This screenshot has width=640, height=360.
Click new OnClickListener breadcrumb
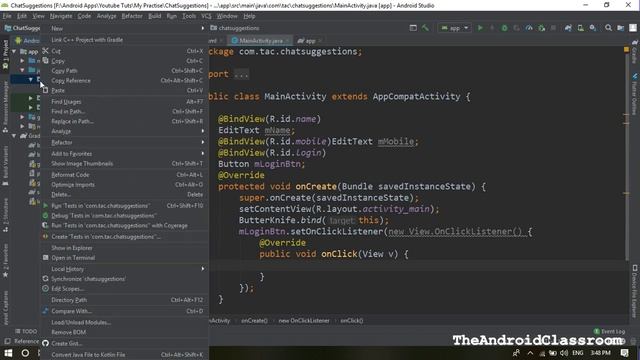tap(304, 320)
